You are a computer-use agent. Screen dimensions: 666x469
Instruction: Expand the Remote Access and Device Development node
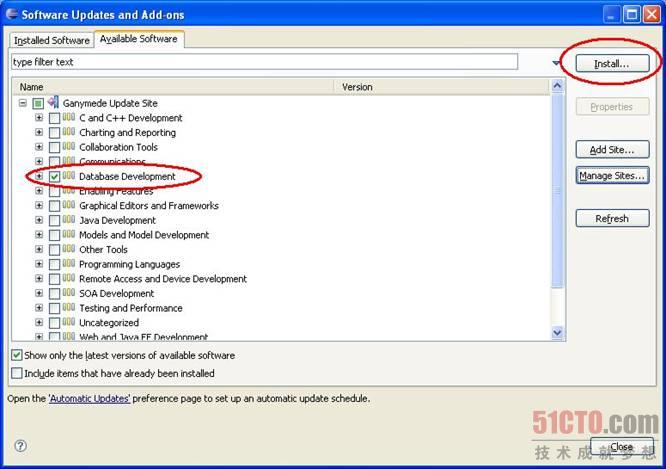[39, 278]
